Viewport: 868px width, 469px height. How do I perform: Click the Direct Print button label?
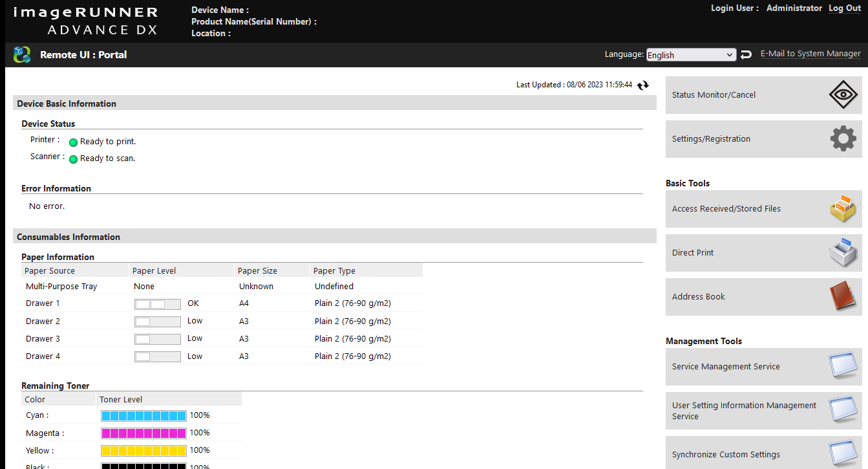(693, 252)
